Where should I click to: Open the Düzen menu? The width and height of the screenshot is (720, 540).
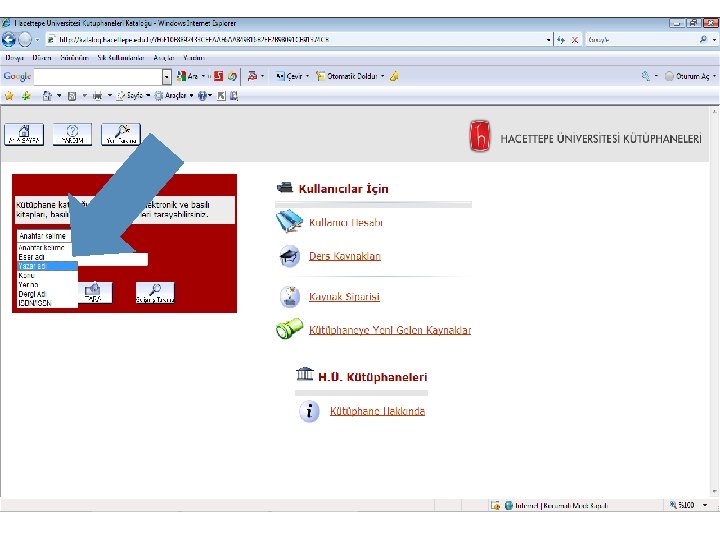point(41,58)
